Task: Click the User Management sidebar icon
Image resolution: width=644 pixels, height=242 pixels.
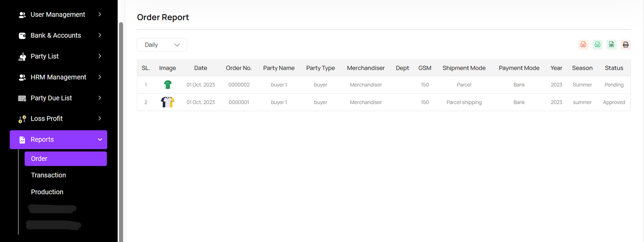Action: point(22,15)
